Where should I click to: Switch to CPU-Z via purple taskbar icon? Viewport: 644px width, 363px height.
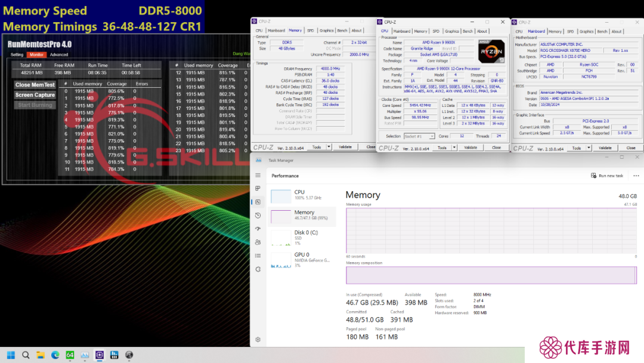click(x=100, y=355)
